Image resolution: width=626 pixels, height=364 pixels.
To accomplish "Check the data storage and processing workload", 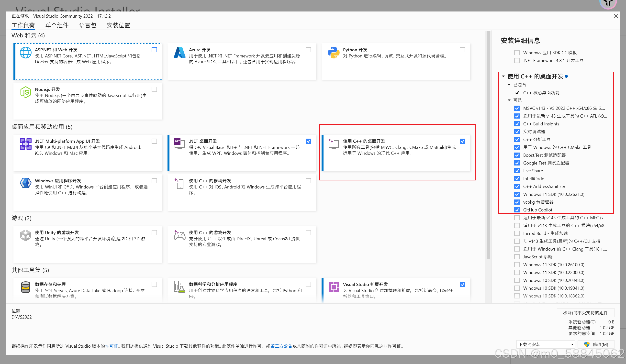I will tap(154, 284).
